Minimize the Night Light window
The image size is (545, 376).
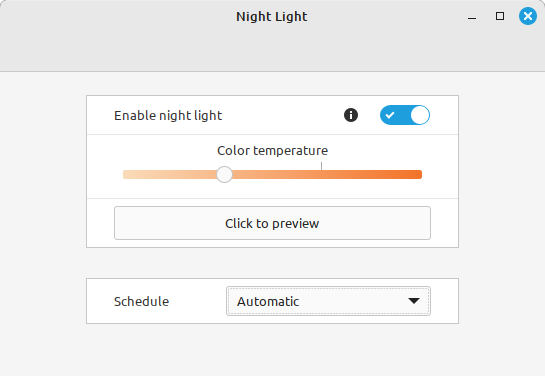pos(472,17)
